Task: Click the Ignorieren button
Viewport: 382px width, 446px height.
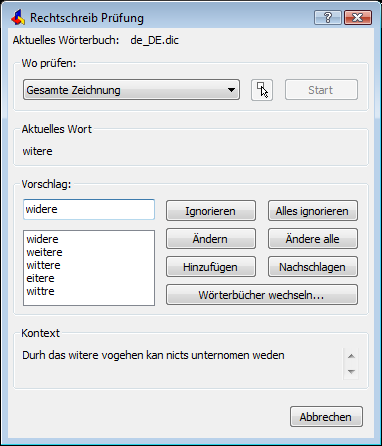Action: (x=211, y=211)
